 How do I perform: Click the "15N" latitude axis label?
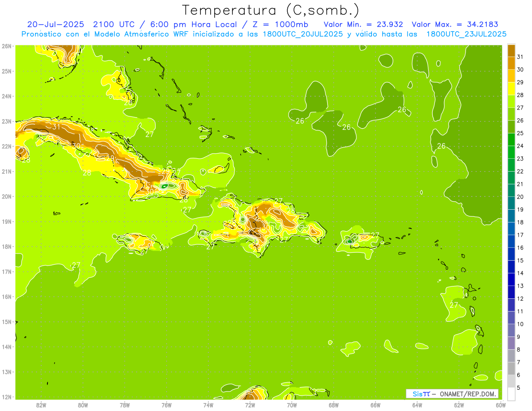(x=6, y=322)
